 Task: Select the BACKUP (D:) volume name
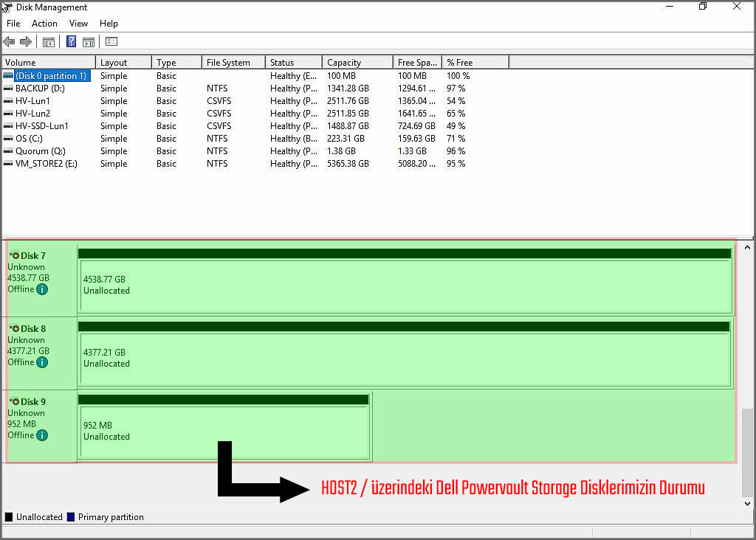point(40,89)
